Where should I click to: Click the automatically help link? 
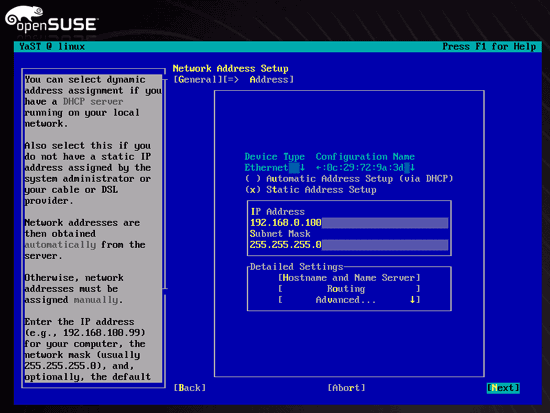click(x=60, y=245)
